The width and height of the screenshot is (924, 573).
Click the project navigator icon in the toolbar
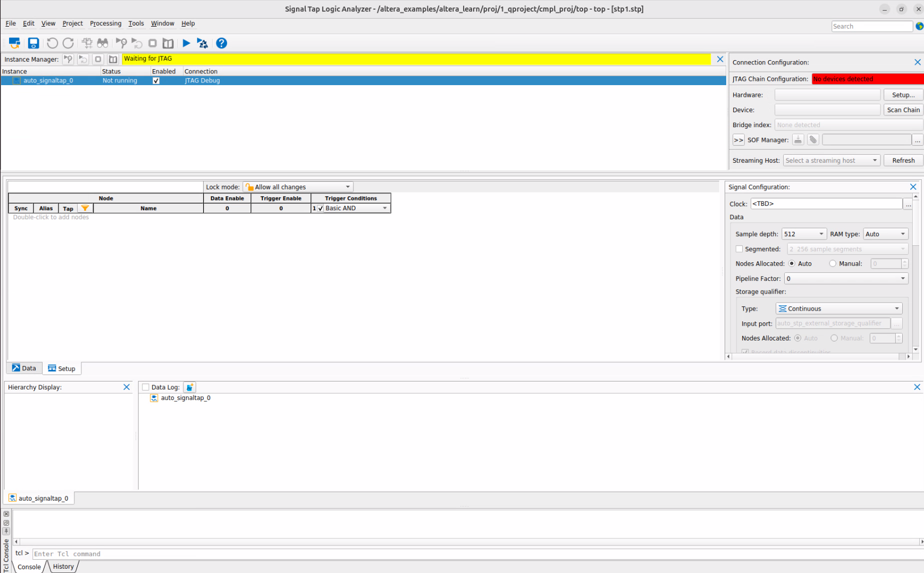point(14,43)
